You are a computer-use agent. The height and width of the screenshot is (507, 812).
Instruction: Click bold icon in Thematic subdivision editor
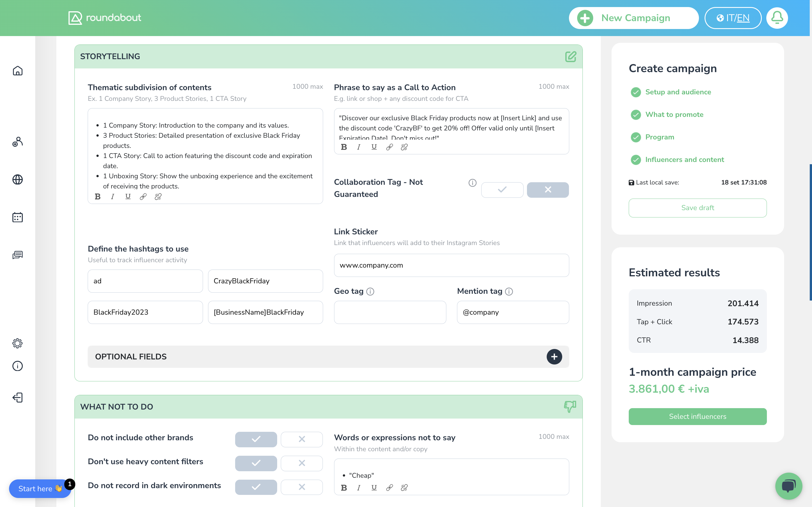[98, 197]
